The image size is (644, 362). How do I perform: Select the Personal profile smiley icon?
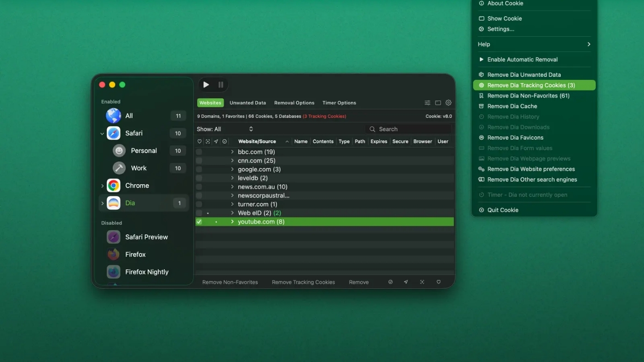point(119,151)
